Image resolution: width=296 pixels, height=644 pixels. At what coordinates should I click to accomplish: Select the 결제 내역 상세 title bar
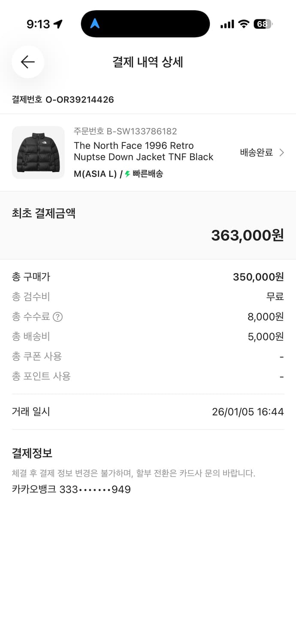(148, 62)
